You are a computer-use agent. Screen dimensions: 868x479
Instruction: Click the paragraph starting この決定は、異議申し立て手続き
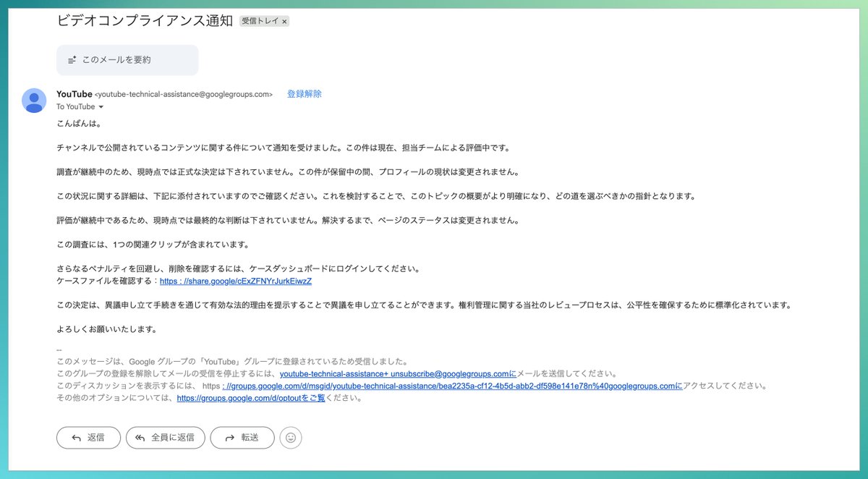(x=425, y=305)
